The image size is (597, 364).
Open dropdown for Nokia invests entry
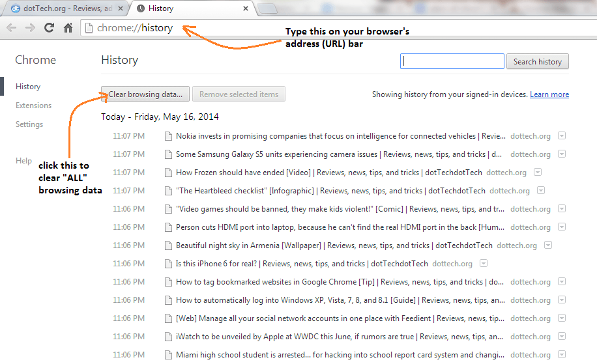coord(562,135)
